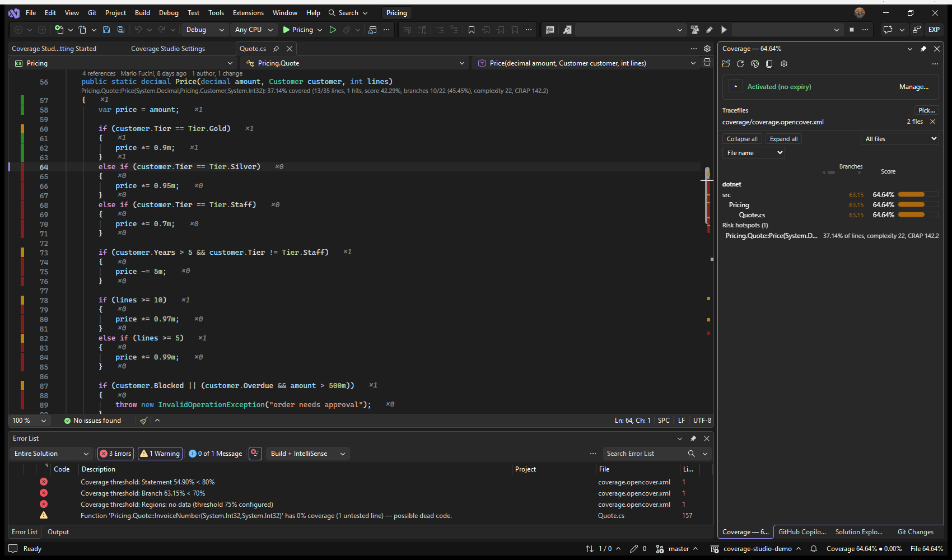This screenshot has height=560, width=952.
Task: Toggle bookmark icon in toolbar
Action: coord(472,30)
